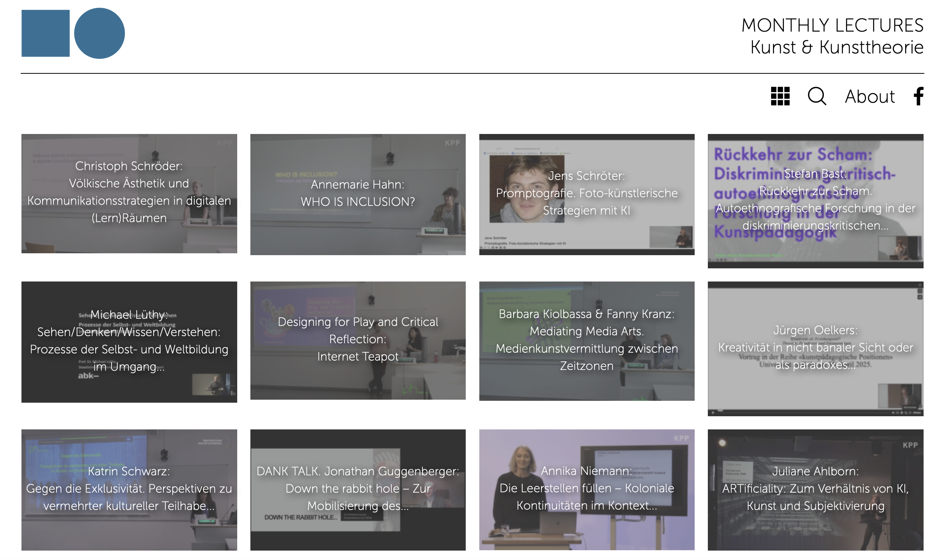
Task: Open Jens Schröter Promptografie lecture
Action: coord(587,194)
